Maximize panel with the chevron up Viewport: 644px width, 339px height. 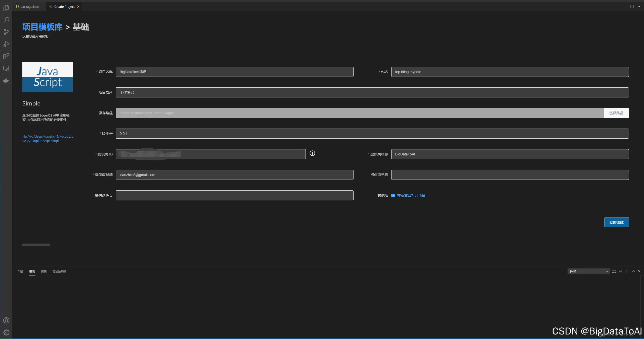[634, 271]
